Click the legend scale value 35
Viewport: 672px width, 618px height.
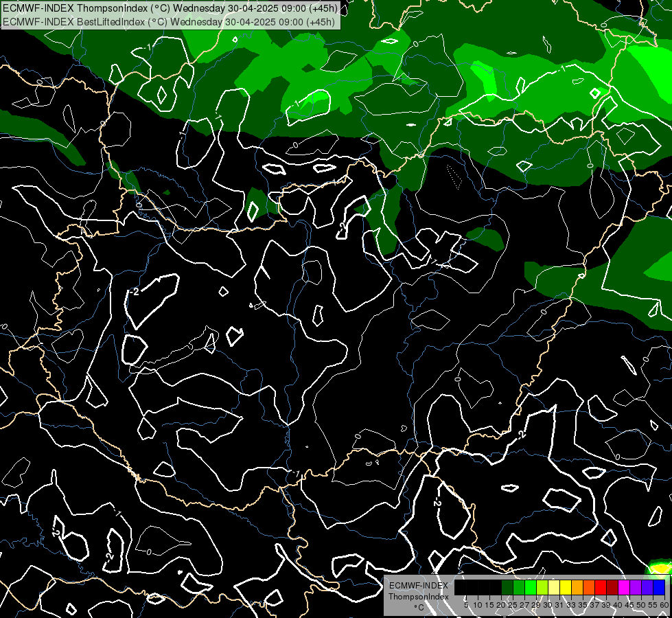tap(583, 605)
